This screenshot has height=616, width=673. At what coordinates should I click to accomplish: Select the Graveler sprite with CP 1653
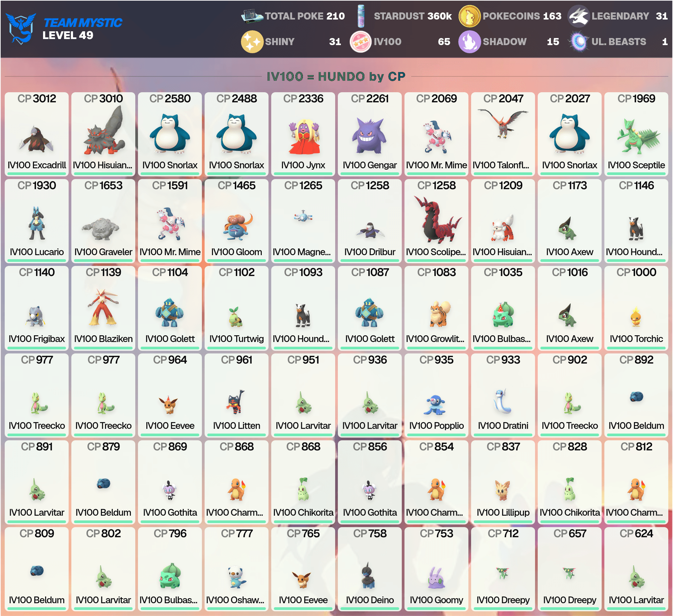click(x=100, y=229)
